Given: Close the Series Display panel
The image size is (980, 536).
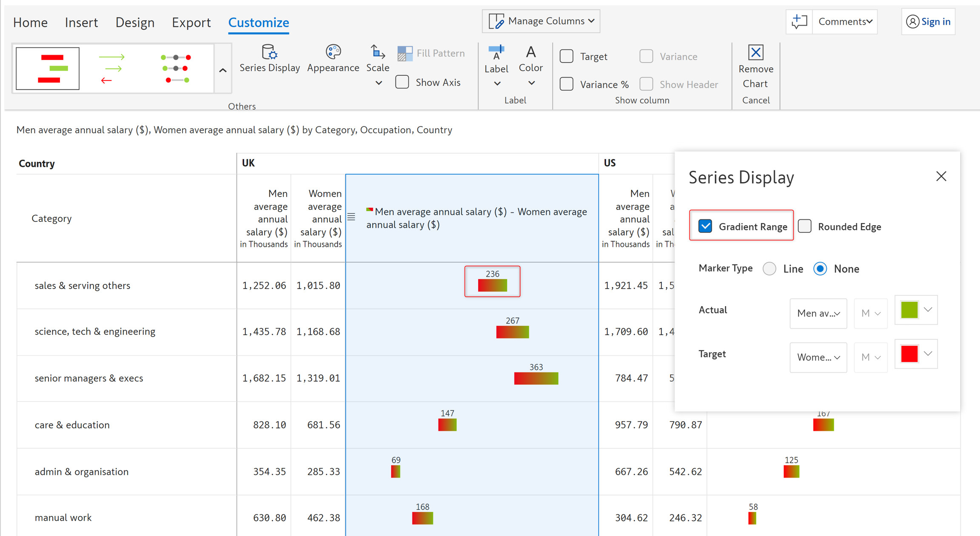Looking at the screenshot, I should tap(941, 176).
